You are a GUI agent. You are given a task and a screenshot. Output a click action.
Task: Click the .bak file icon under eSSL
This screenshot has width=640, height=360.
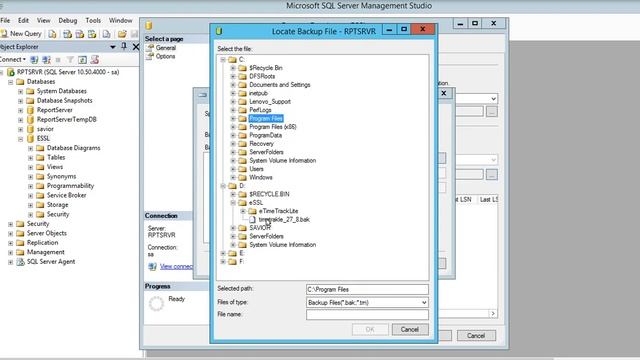tap(252, 220)
